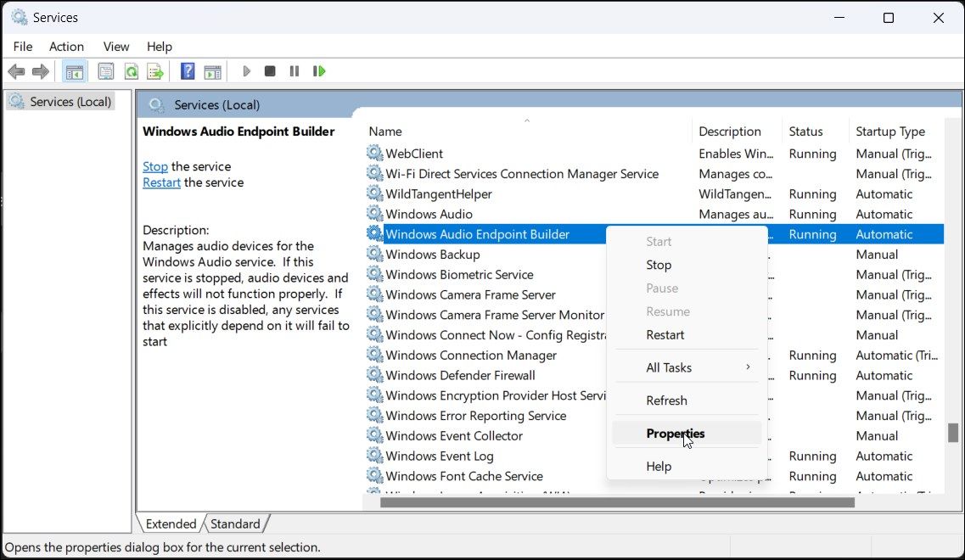Image resolution: width=965 pixels, height=560 pixels.
Task: Click the Restart the service link
Action: [161, 182]
